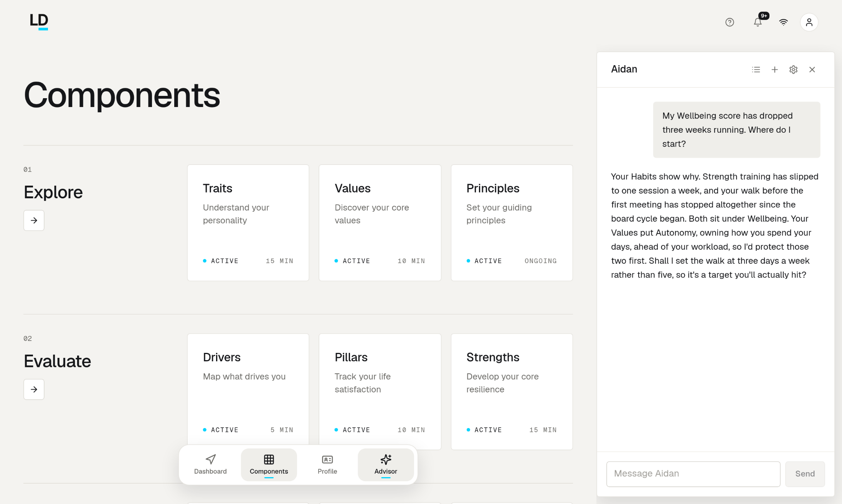Click the Evaluate section heading
The height and width of the screenshot is (504, 842).
(x=58, y=361)
